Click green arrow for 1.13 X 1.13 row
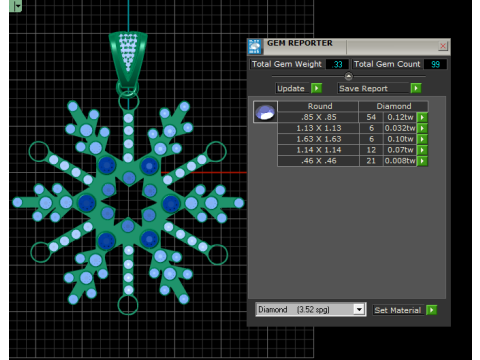Image resolution: width=480 pixels, height=360 pixels. point(422,128)
